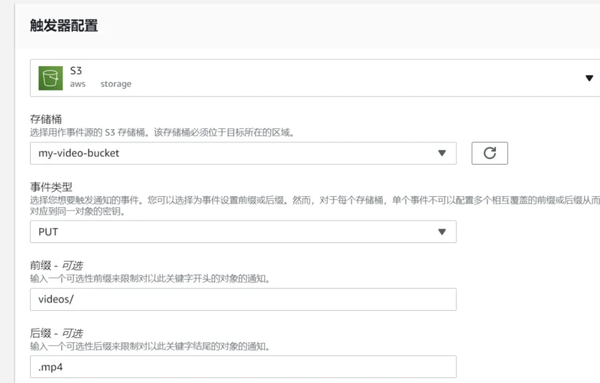600x383 pixels.
Task: Click the 事件类型 field label
Action: [51, 187]
